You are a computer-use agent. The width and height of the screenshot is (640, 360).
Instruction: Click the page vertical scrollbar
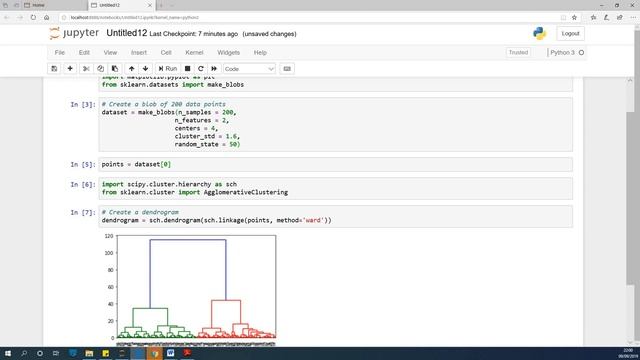tap(630, 198)
